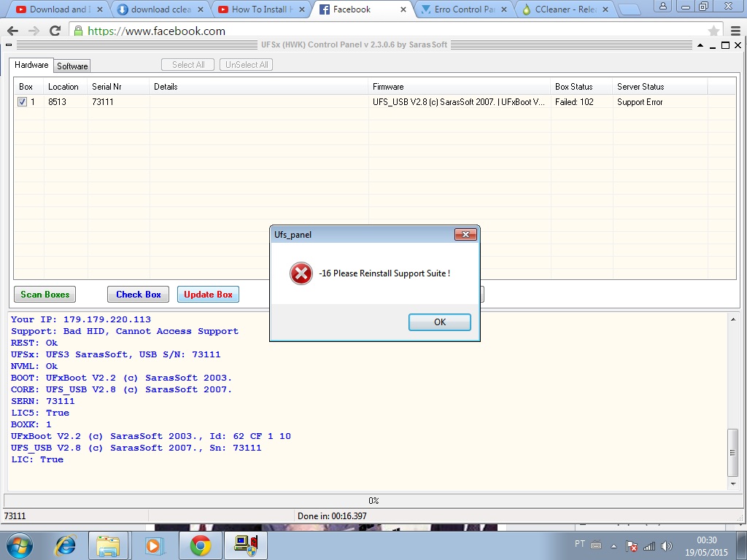Screen dimensions: 747x560
Task: Open the 'How To Install' YouTube tab
Action: pyautogui.click(x=260, y=9)
